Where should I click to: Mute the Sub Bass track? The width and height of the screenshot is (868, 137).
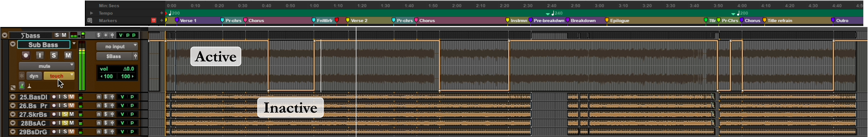[68, 55]
